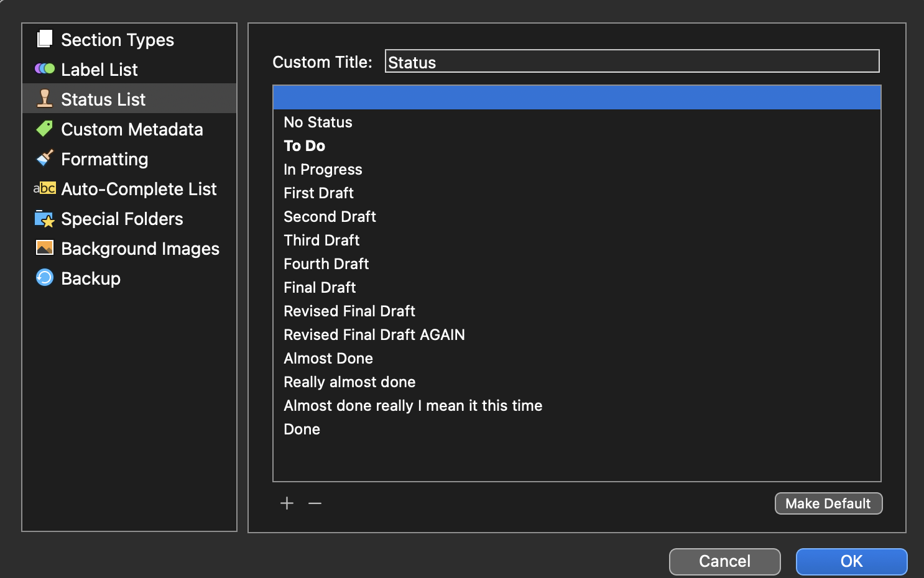Click the Make Default button
Image resolution: width=924 pixels, height=578 pixels.
coord(828,503)
